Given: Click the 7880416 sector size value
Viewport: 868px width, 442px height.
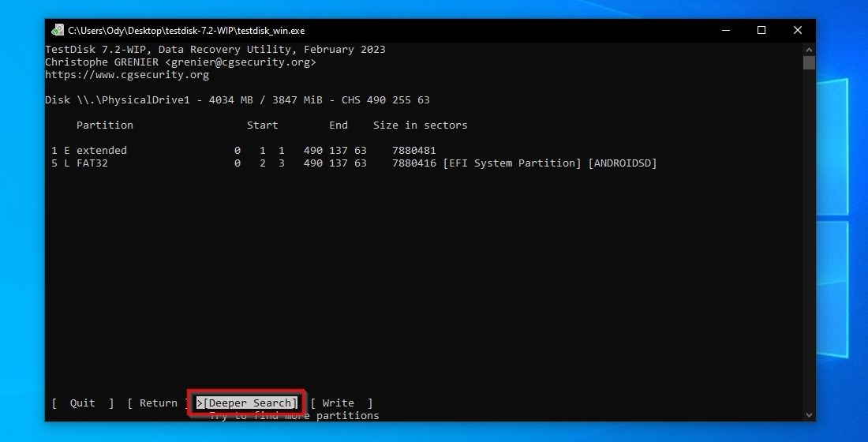Looking at the screenshot, I should coord(414,163).
